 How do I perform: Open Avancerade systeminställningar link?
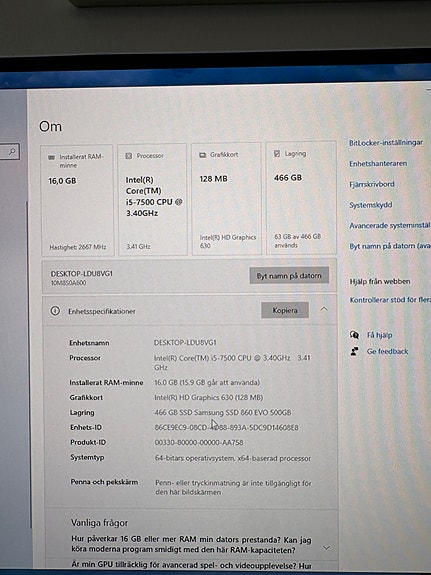coord(390,226)
